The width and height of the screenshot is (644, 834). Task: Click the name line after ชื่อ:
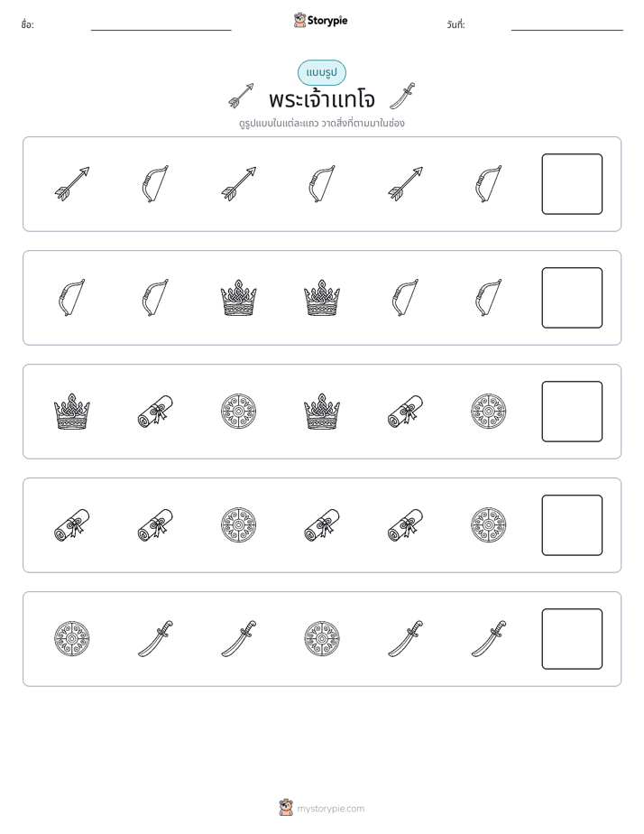pyautogui.click(x=161, y=30)
